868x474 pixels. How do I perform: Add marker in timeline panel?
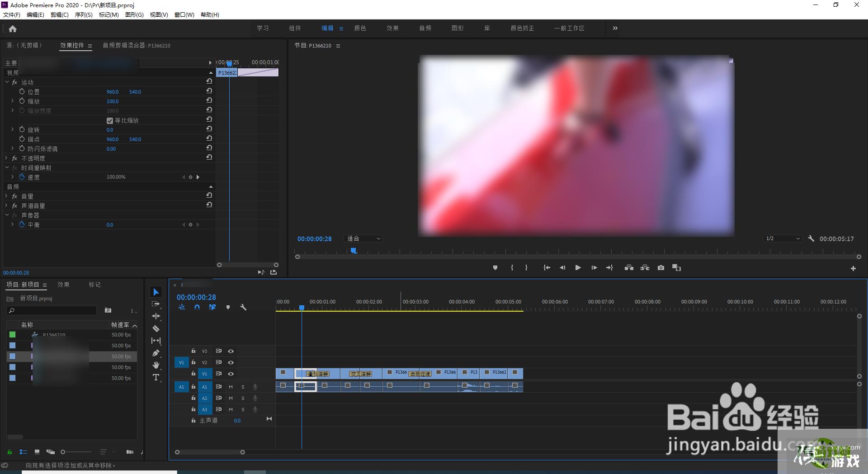coord(228,307)
